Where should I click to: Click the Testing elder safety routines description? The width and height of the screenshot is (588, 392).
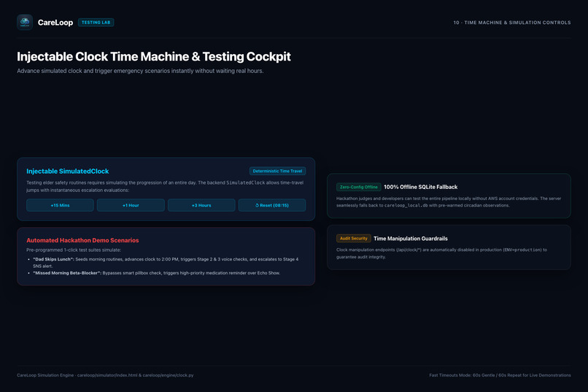pyautogui.click(x=165, y=186)
